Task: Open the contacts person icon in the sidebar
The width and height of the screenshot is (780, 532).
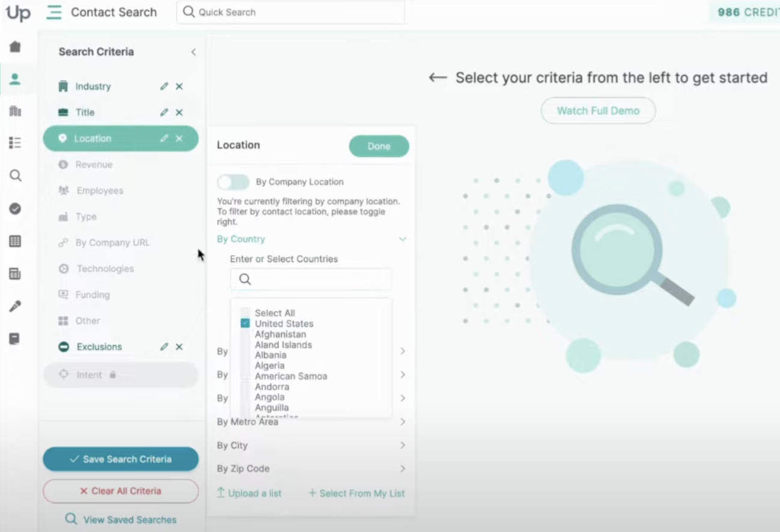Action: 15,79
